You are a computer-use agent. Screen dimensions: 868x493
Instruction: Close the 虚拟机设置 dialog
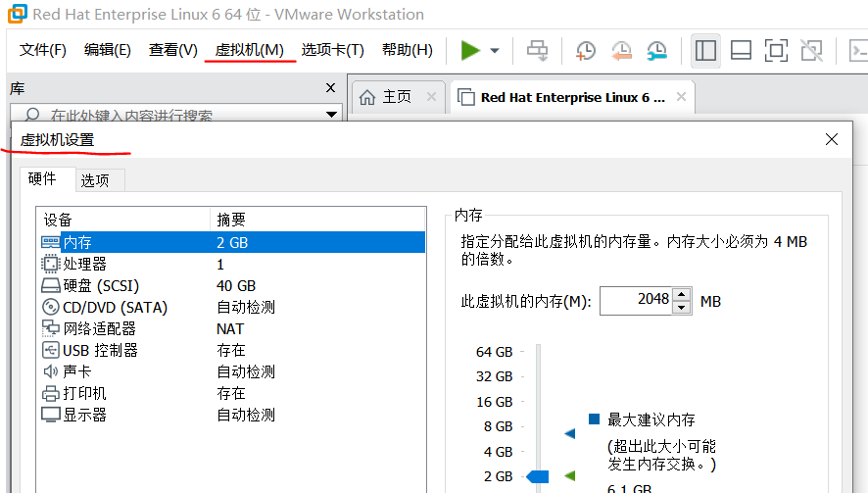click(x=832, y=139)
